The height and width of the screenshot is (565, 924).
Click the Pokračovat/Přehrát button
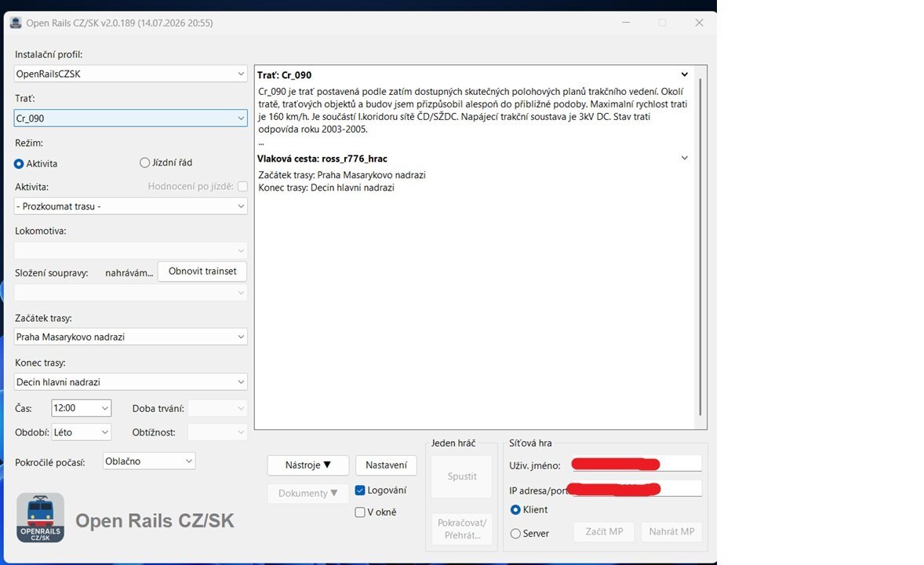click(x=462, y=529)
